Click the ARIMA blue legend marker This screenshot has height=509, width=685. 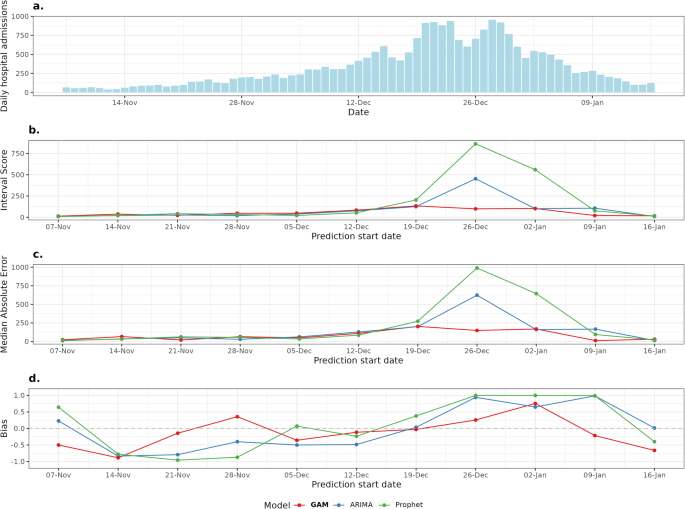click(x=339, y=505)
